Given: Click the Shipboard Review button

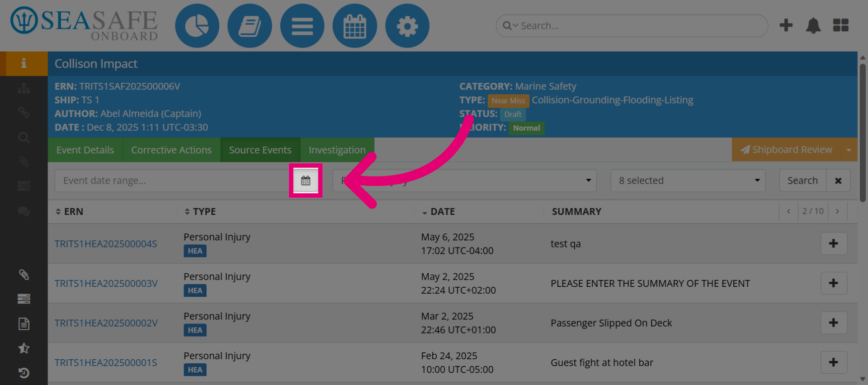Looking at the screenshot, I should pyautogui.click(x=786, y=150).
